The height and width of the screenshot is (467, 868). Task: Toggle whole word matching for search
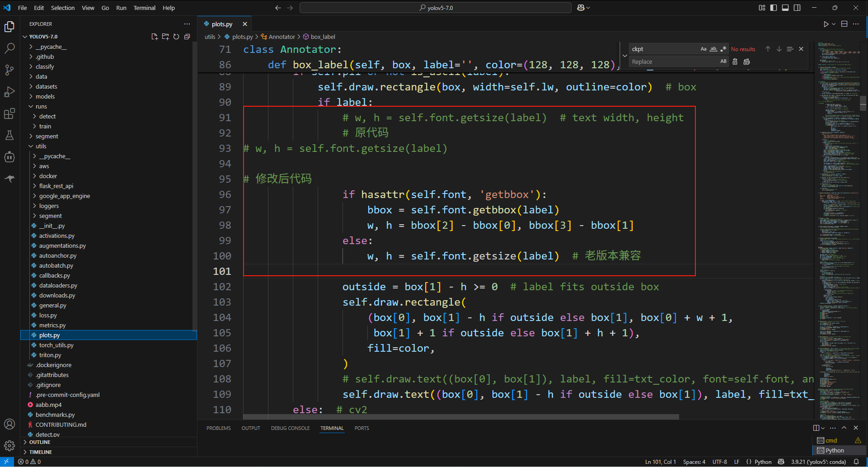(713, 49)
